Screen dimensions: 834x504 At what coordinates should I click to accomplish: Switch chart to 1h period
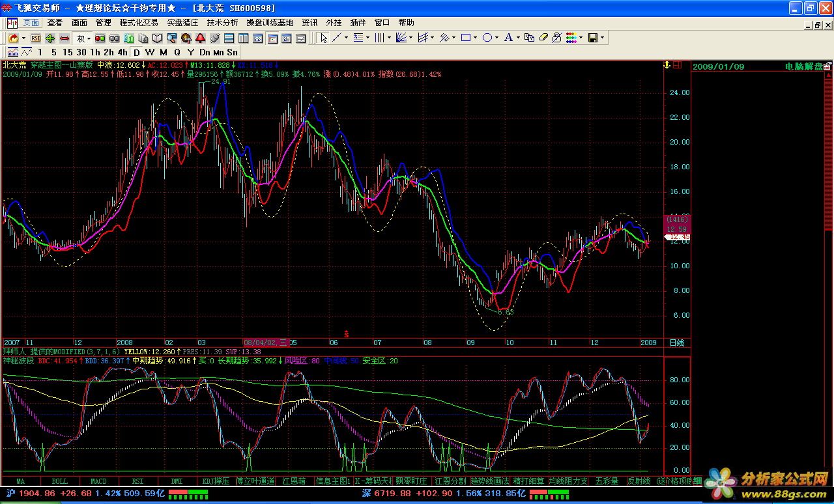tap(95, 52)
